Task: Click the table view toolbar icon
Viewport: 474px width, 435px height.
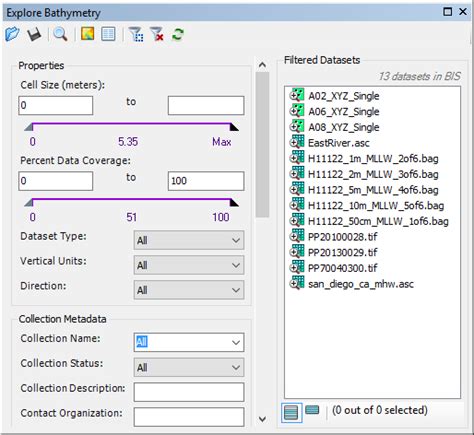Action: [108, 34]
